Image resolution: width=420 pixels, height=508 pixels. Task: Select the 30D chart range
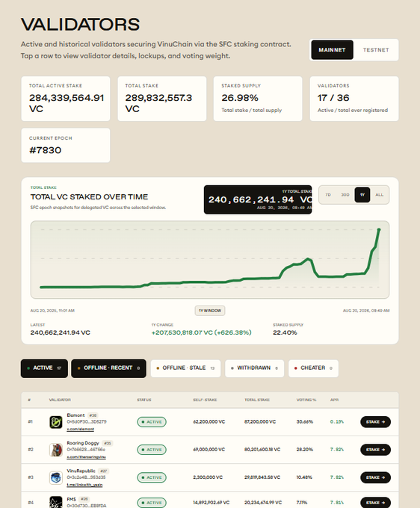pos(345,195)
